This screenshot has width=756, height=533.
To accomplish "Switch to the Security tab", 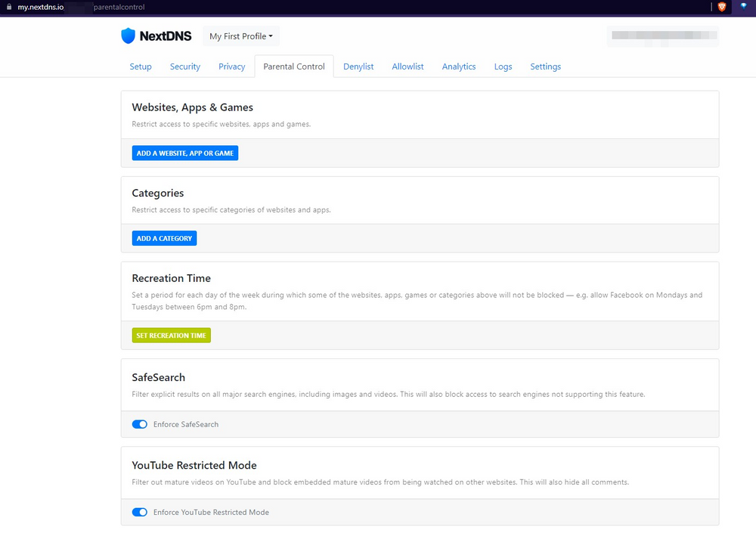I will (184, 67).
